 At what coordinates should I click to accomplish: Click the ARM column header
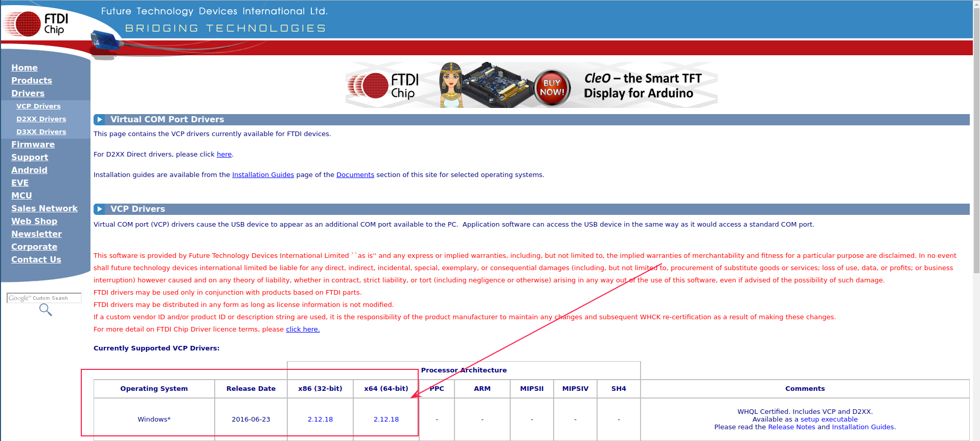(x=482, y=388)
